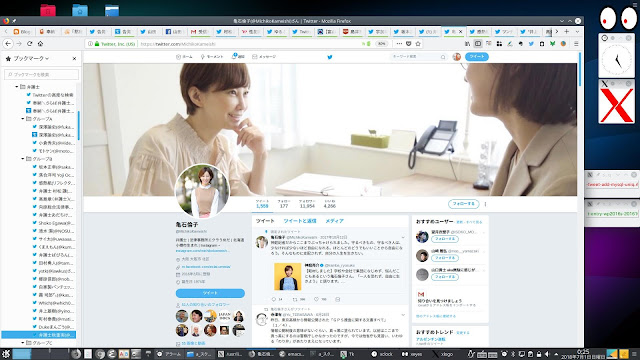This screenshot has height=360, width=640.
Task: Focus the bookmark search field
Action: pyautogui.click(x=42, y=74)
